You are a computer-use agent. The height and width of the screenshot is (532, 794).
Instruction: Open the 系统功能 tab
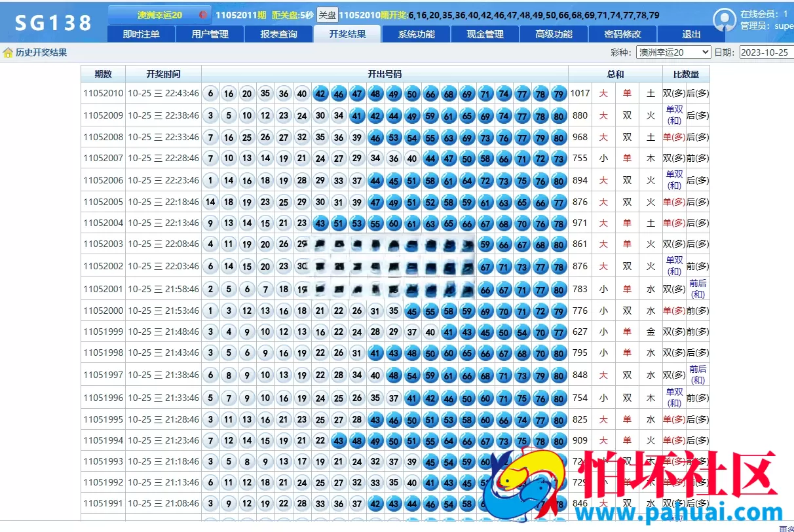416,34
